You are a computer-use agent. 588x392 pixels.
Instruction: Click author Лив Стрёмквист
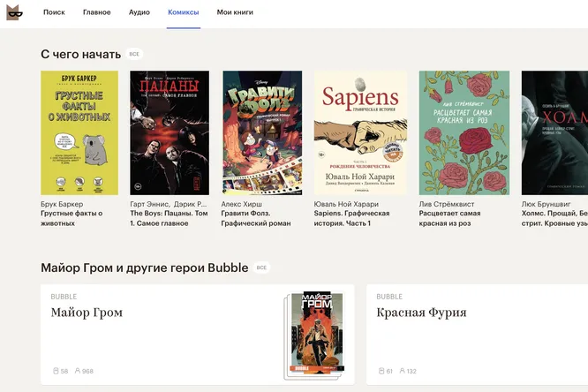[447, 204]
